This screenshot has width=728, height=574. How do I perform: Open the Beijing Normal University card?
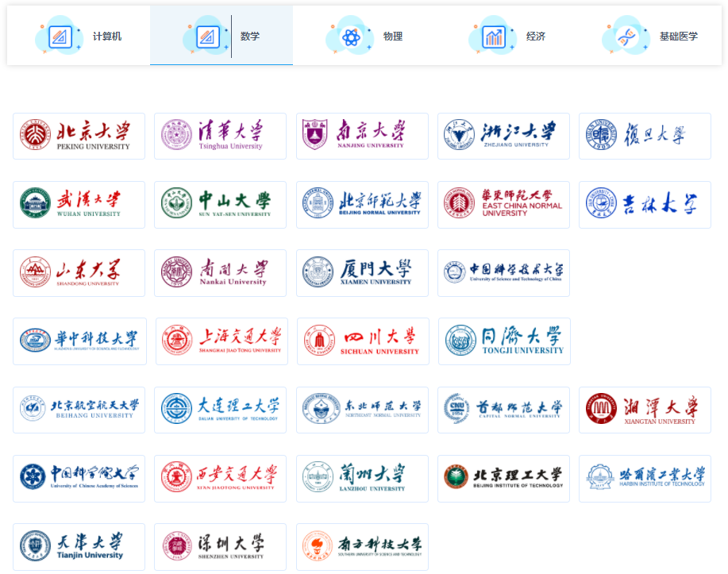click(362, 205)
